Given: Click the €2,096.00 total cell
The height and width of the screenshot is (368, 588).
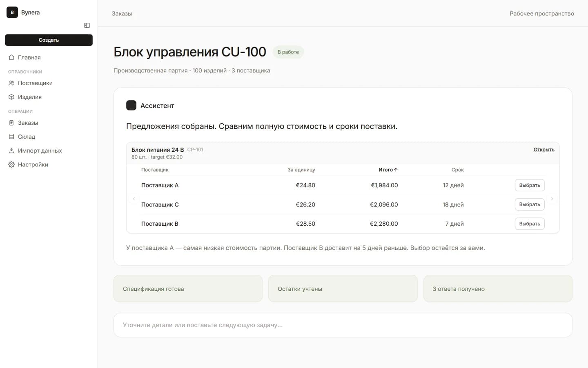Looking at the screenshot, I should pyautogui.click(x=384, y=204).
